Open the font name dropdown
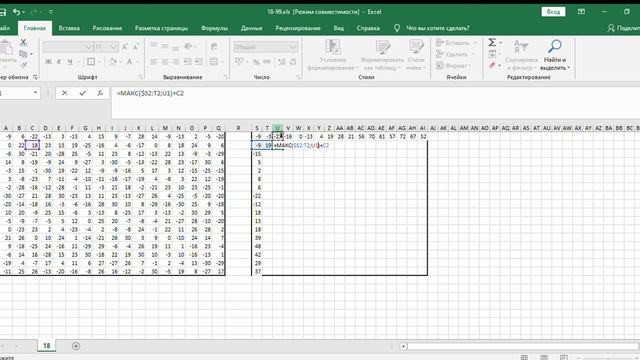Image resolution: width=640 pixels, height=360 pixels. click(x=88, y=47)
